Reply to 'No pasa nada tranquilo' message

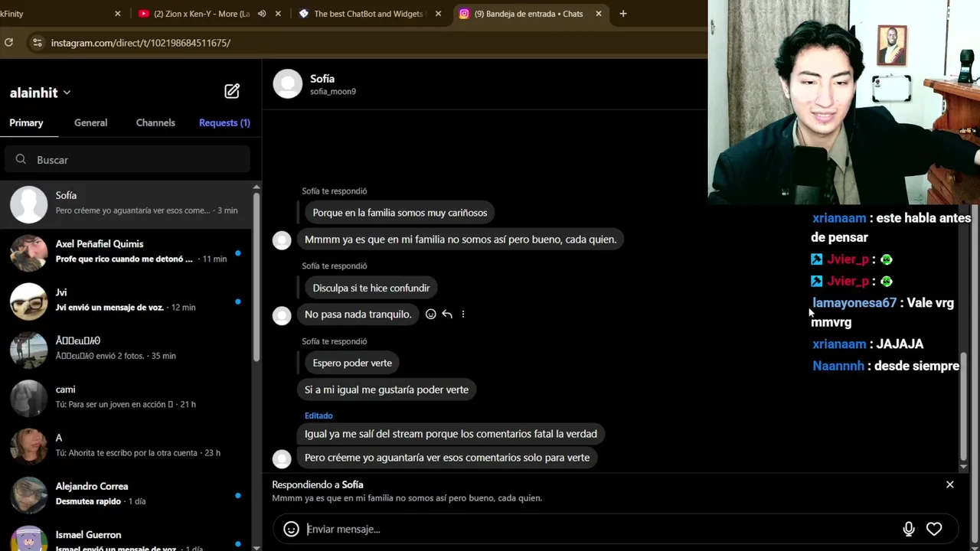click(447, 314)
